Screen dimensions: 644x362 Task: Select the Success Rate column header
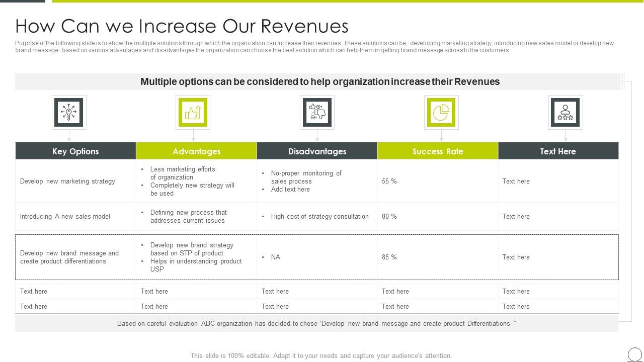(438, 151)
